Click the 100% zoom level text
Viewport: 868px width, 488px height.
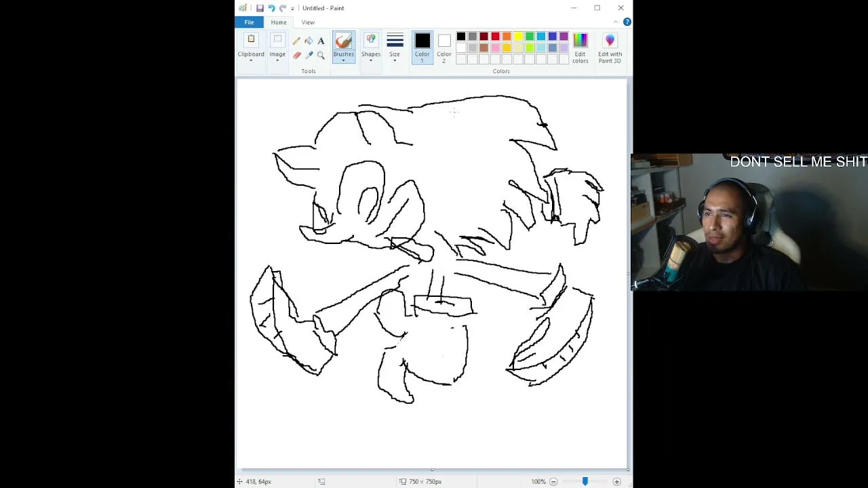[538, 481]
